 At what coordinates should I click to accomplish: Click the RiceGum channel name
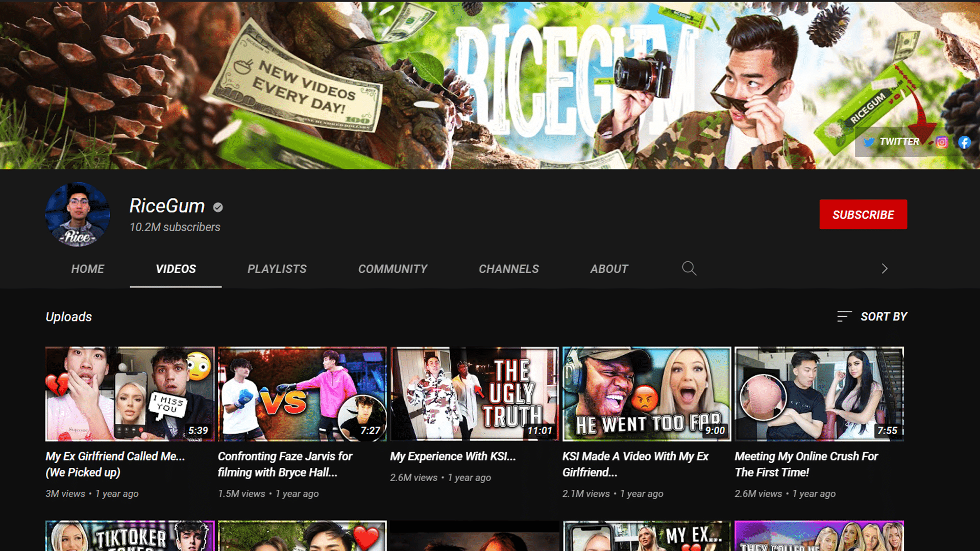[x=167, y=206]
